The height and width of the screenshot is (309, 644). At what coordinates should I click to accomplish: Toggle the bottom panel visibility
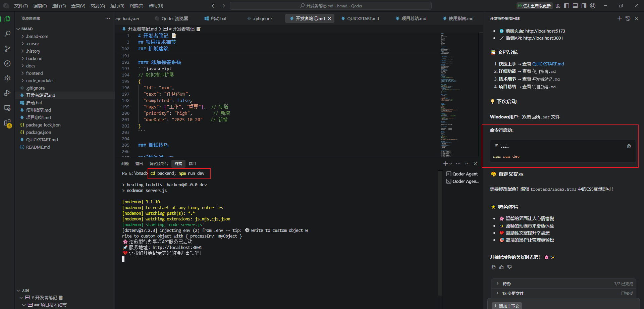point(575,6)
